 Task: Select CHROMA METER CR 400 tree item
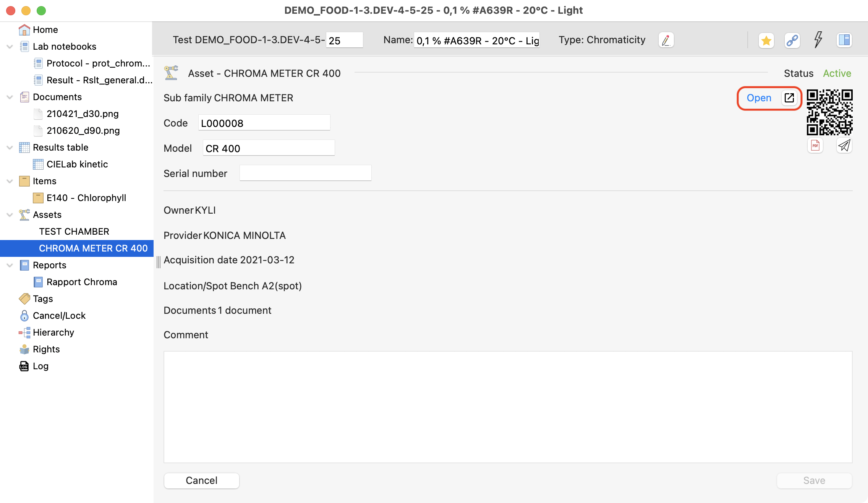77,248
